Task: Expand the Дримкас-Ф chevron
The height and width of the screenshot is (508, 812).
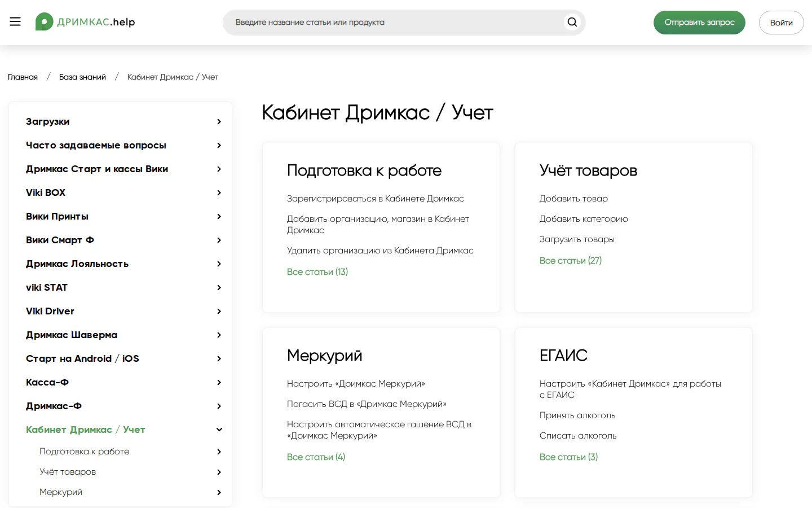Action: pos(219,406)
